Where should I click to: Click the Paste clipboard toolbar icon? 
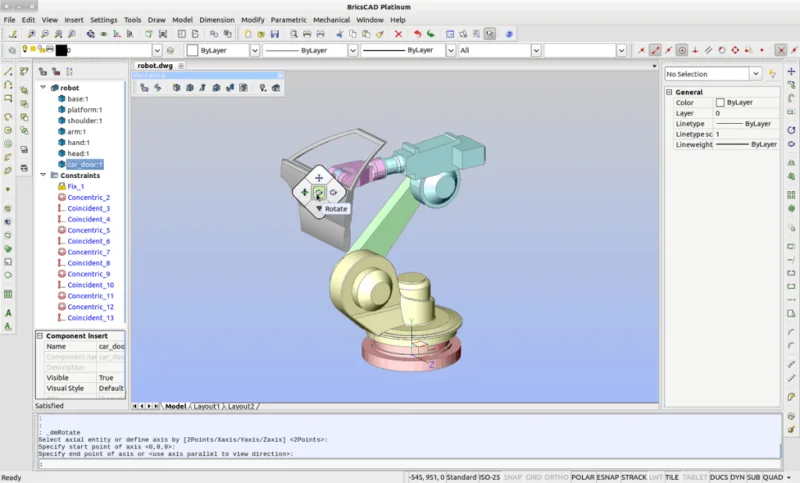[366, 34]
